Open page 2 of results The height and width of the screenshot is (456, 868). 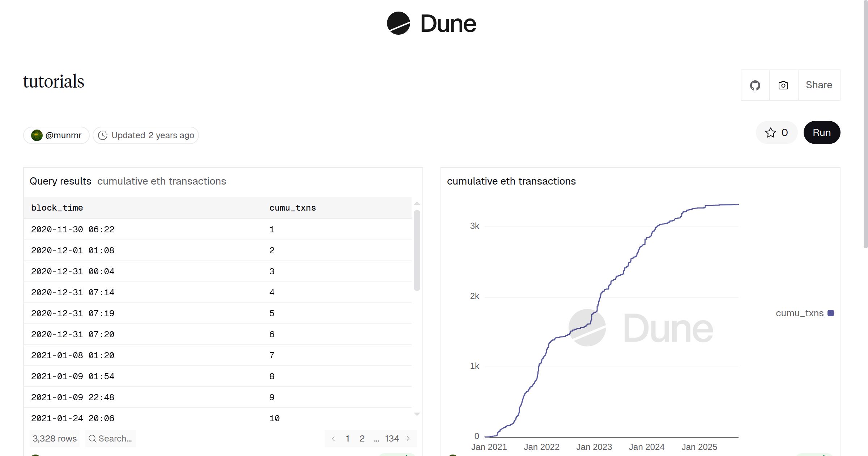(362, 439)
